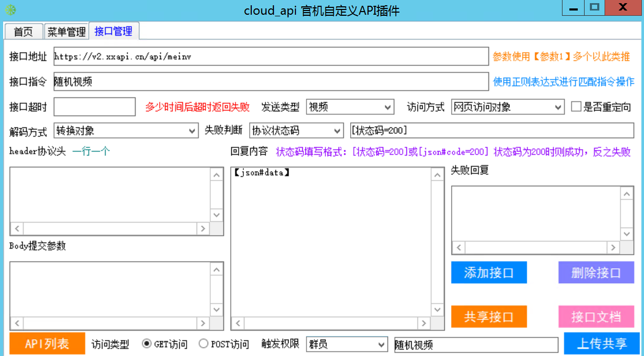Click scroll-up arrow in Body提交参数 box

coord(217,269)
